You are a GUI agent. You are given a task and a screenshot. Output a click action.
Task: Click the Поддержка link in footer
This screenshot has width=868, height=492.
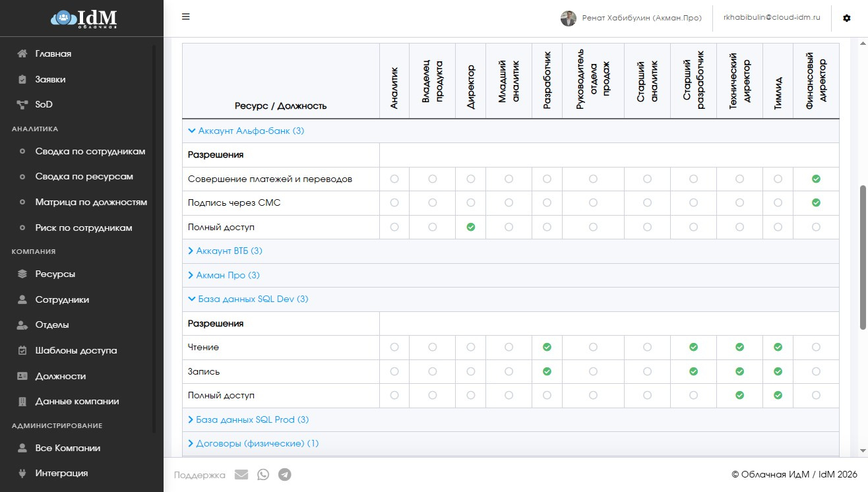[x=199, y=475]
